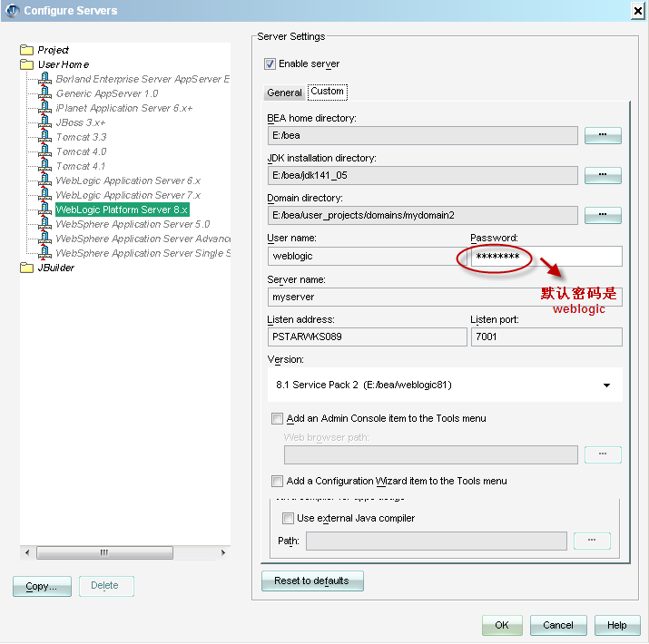The image size is (649, 644).
Task: Click the horizontal scrollbar thumb in server tree
Action: click(x=104, y=552)
